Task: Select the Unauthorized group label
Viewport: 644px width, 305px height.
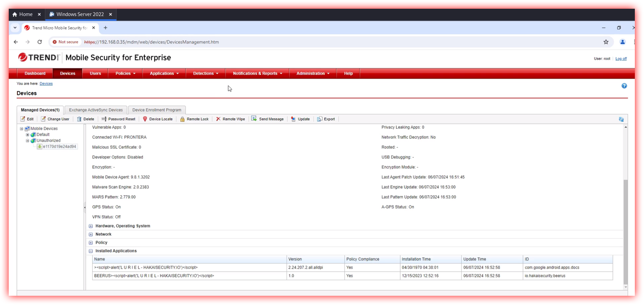Action: 49,141
